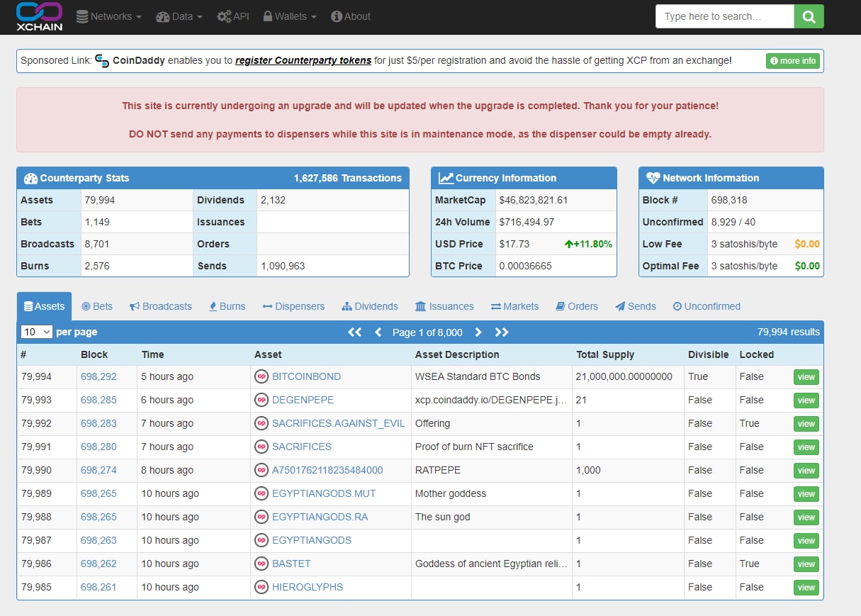Click the MarketCap value $46,823,821.61
861x616 pixels.
pos(534,200)
